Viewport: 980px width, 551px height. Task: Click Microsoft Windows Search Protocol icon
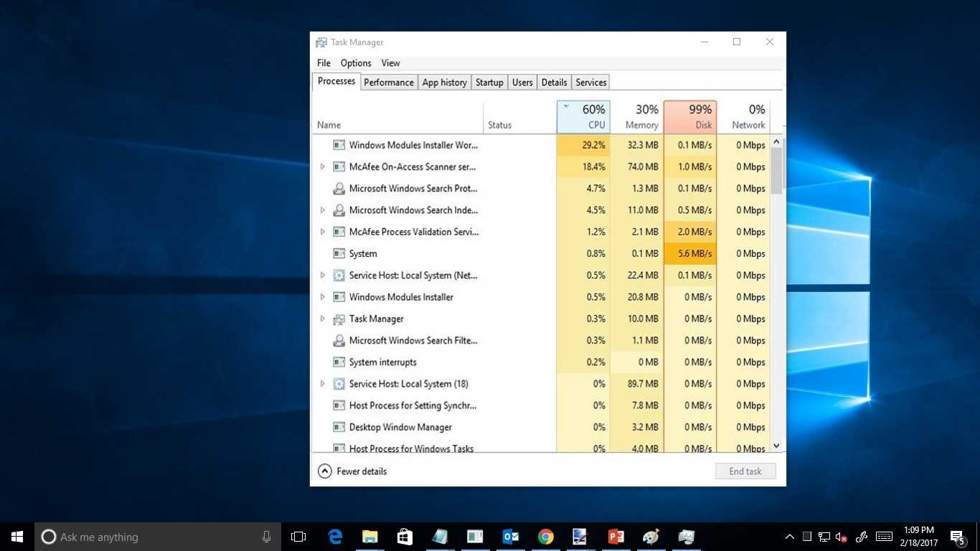(x=339, y=189)
